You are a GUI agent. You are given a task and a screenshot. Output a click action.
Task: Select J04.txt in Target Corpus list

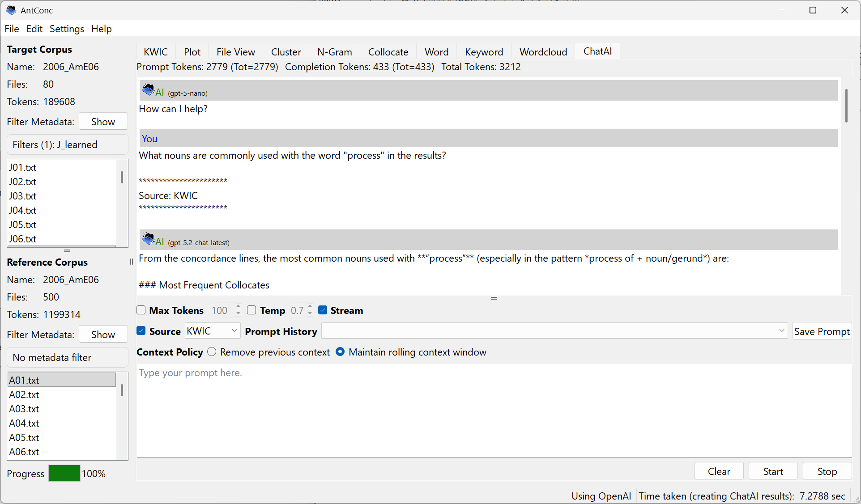(62, 210)
